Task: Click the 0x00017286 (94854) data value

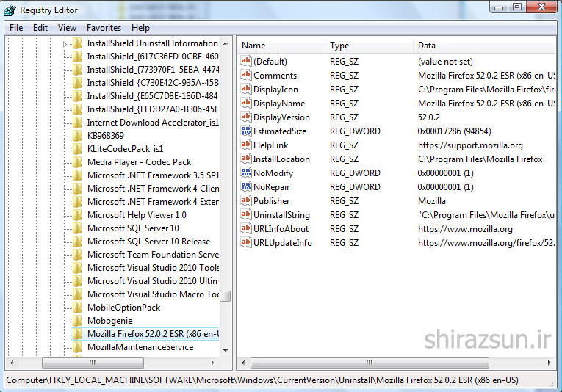Action: 454,131
